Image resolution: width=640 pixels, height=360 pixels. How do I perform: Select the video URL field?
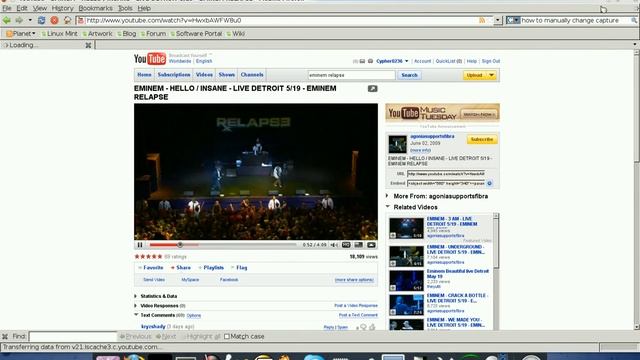[446, 174]
